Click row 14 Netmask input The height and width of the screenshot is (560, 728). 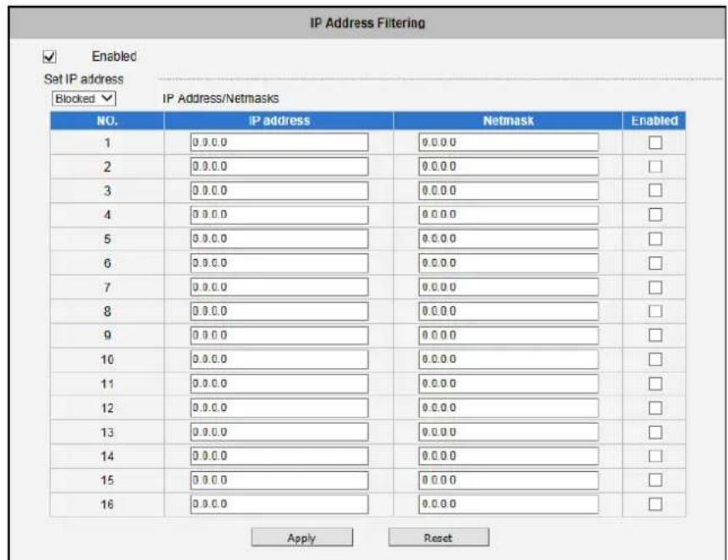click(509, 456)
